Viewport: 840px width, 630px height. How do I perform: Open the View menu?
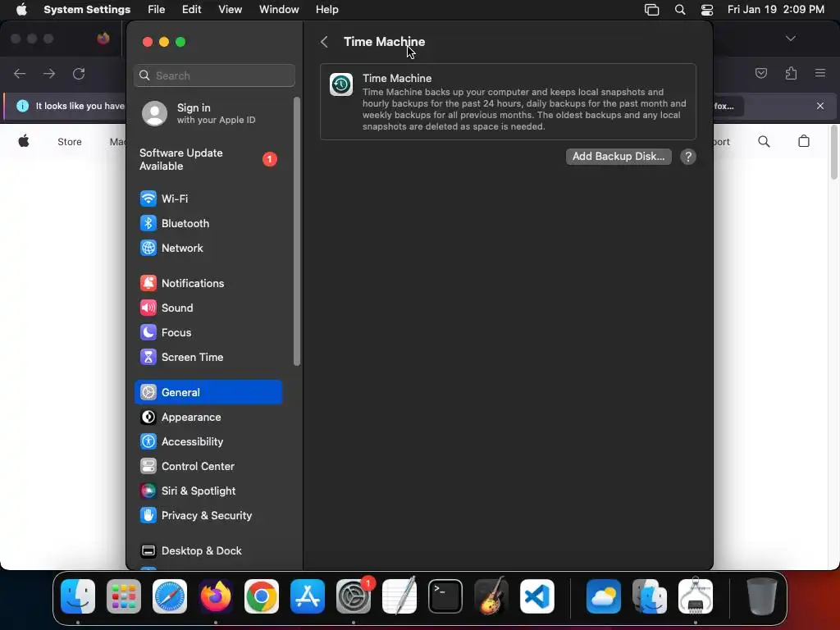[231, 10]
